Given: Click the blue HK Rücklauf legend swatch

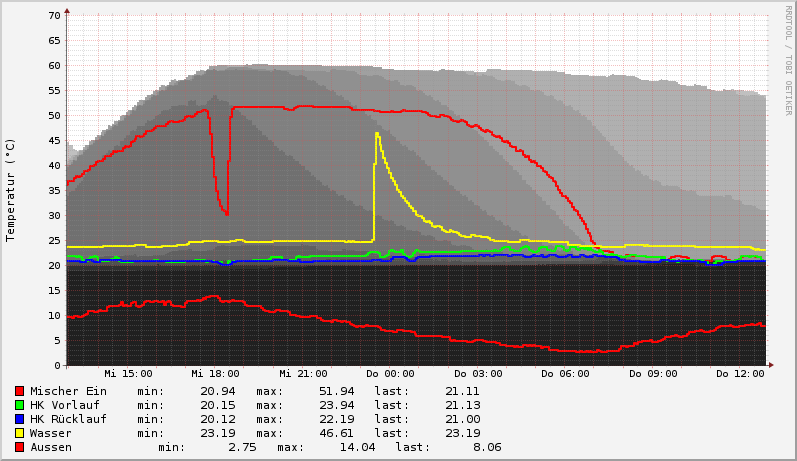Looking at the screenshot, I should (19, 419).
